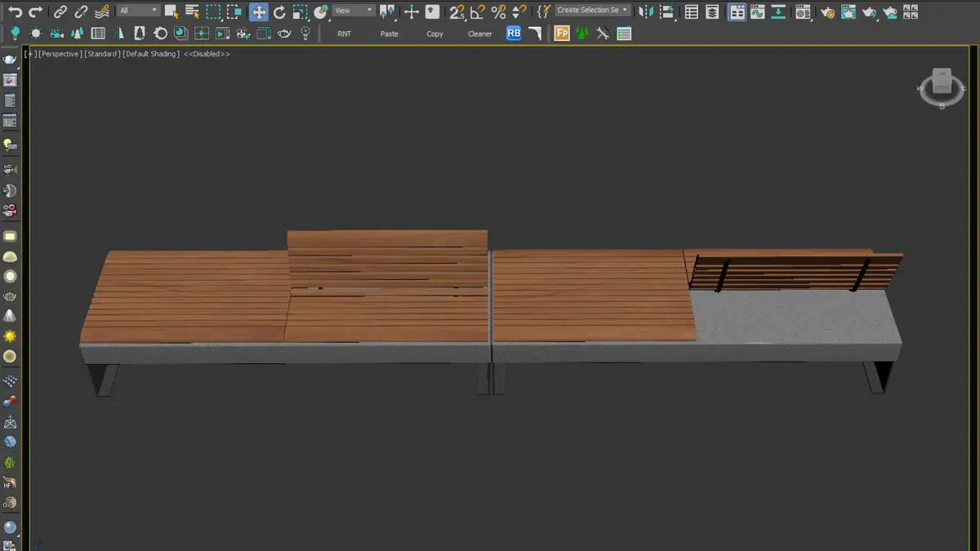Click the Cleaner button
The image size is (980, 551).
pyautogui.click(x=479, y=34)
